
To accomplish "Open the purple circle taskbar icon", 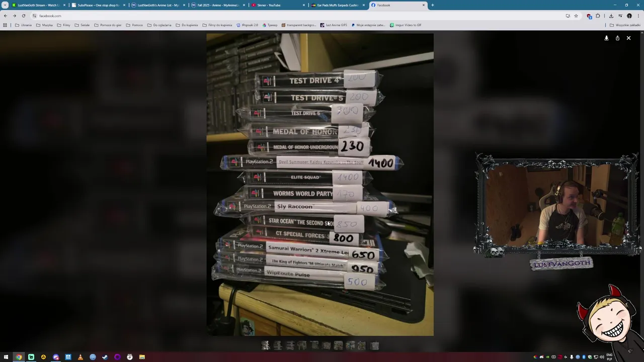I will 117,357.
